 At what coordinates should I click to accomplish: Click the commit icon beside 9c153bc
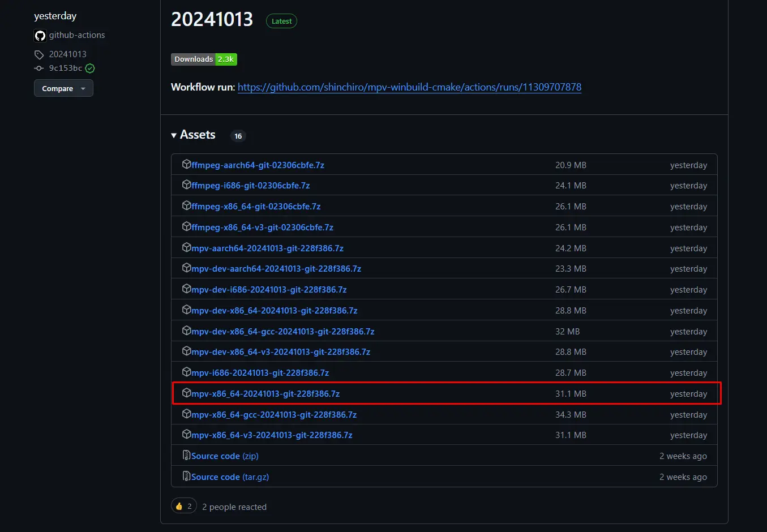[x=39, y=68]
